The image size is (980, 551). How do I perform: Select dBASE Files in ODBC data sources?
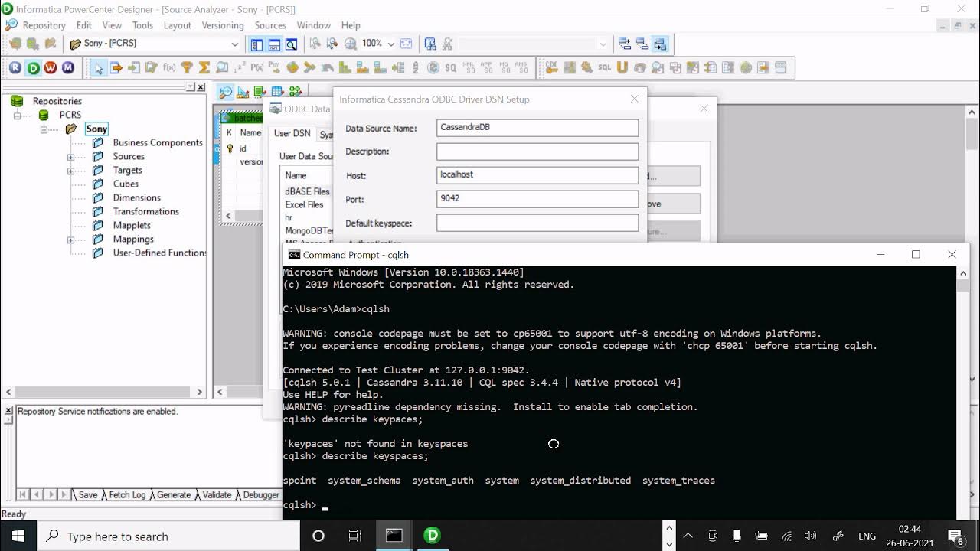(308, 191)
